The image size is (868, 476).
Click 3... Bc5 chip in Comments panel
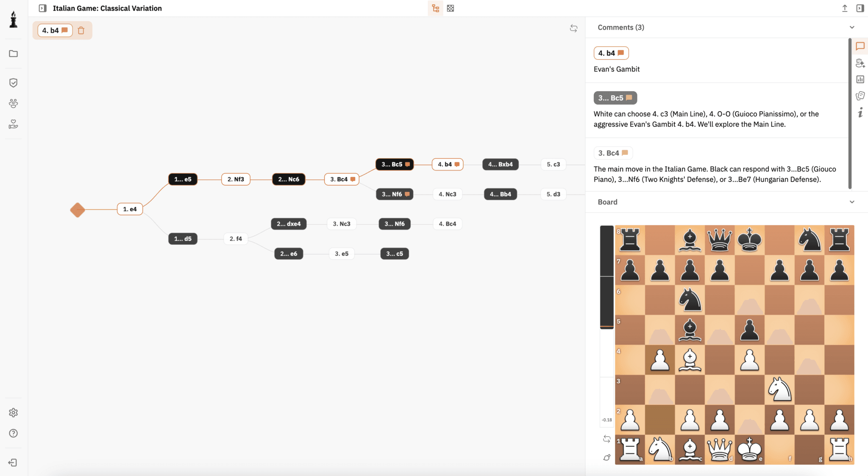coord(615,98)
